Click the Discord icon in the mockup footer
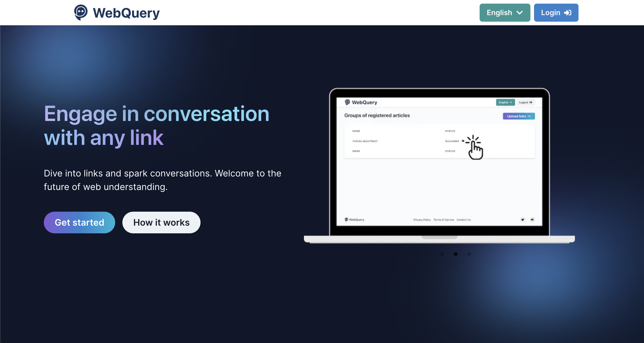The image size is (644, 343). point(532,220)
